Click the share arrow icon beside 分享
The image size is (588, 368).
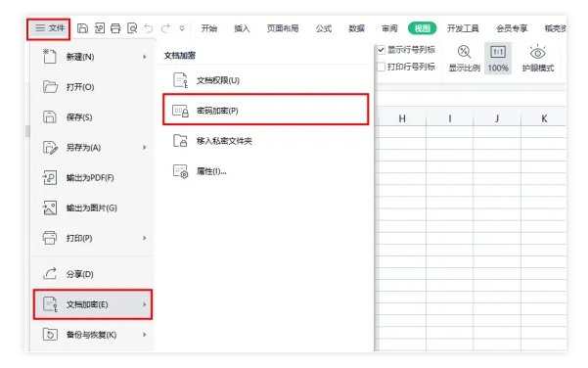click(x=50, y=273)
